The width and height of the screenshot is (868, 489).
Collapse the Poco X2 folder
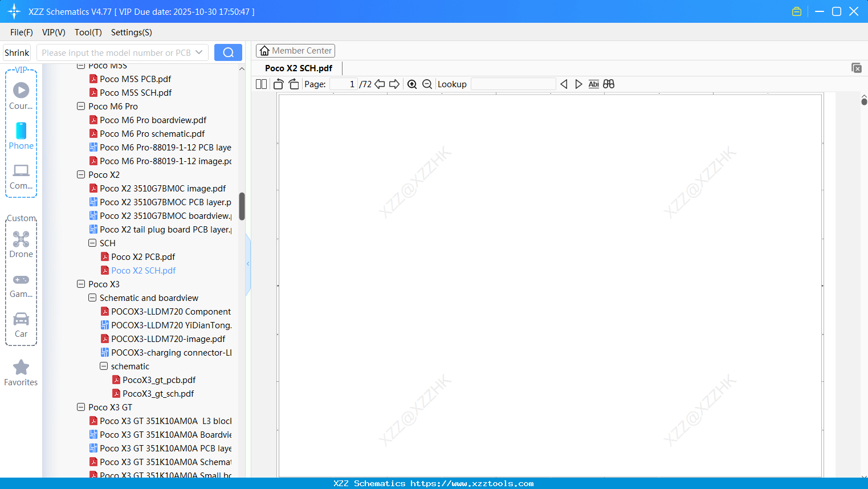(x=81, y=174)
